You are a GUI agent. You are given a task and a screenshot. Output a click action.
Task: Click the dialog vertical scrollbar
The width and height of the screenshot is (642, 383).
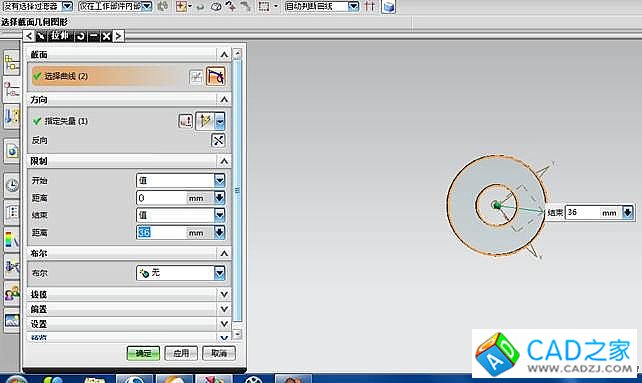coord(237,190)
